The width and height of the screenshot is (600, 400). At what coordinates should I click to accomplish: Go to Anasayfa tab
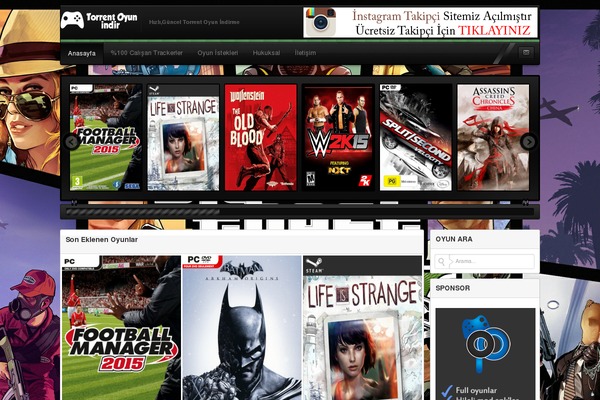(82, 53)
